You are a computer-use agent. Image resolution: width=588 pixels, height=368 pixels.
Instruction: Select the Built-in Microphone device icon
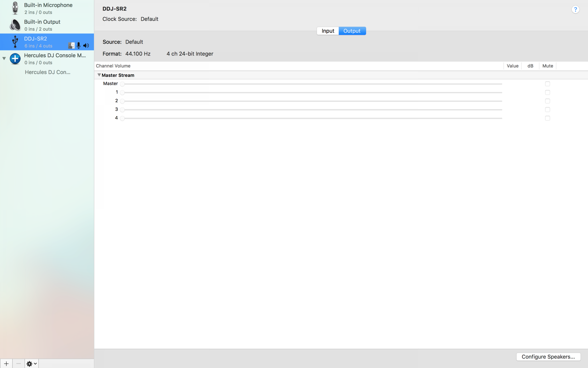[x=15, y=8]
